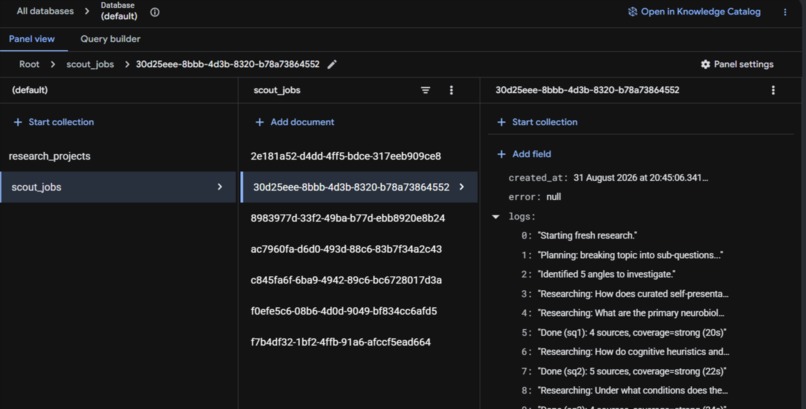806x409 pixels.
Task: Open document panel three-dot menu
Action: pyautogui.click(x=773, y=90)
